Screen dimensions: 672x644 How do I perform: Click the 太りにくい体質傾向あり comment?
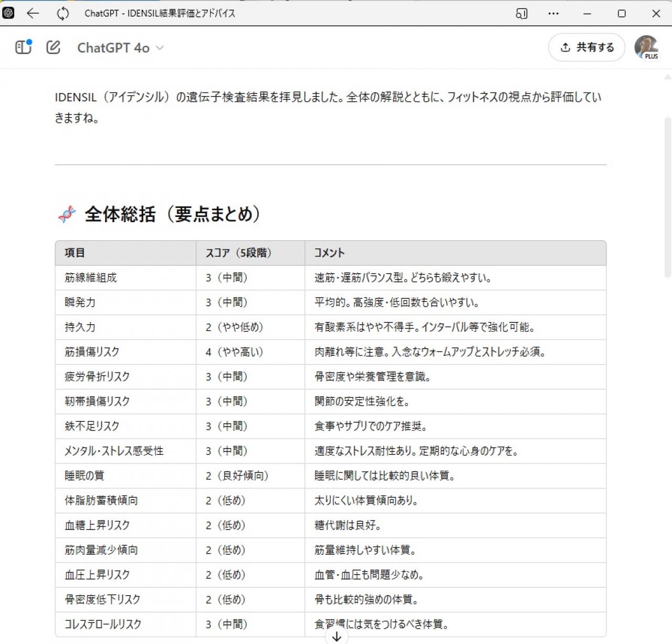click(366, 500)
